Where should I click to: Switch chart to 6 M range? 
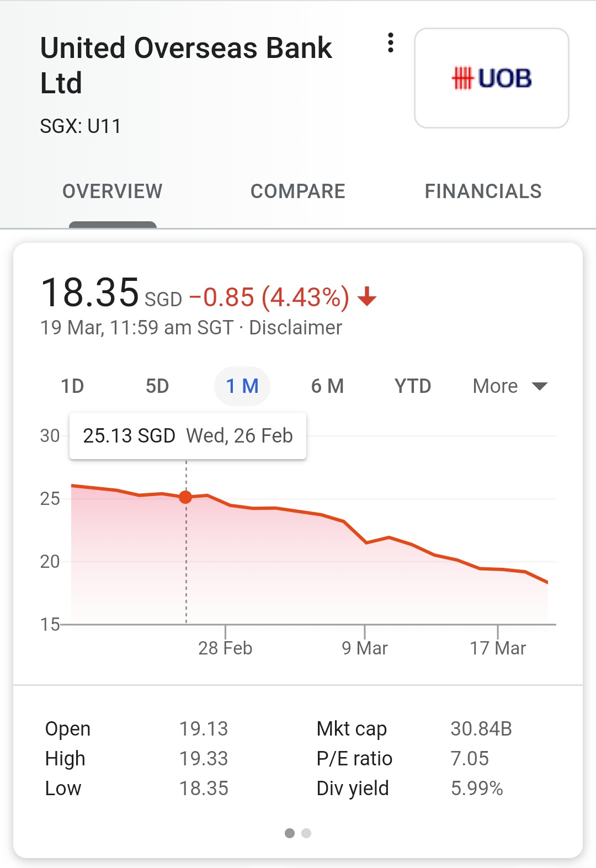(327, 386)
